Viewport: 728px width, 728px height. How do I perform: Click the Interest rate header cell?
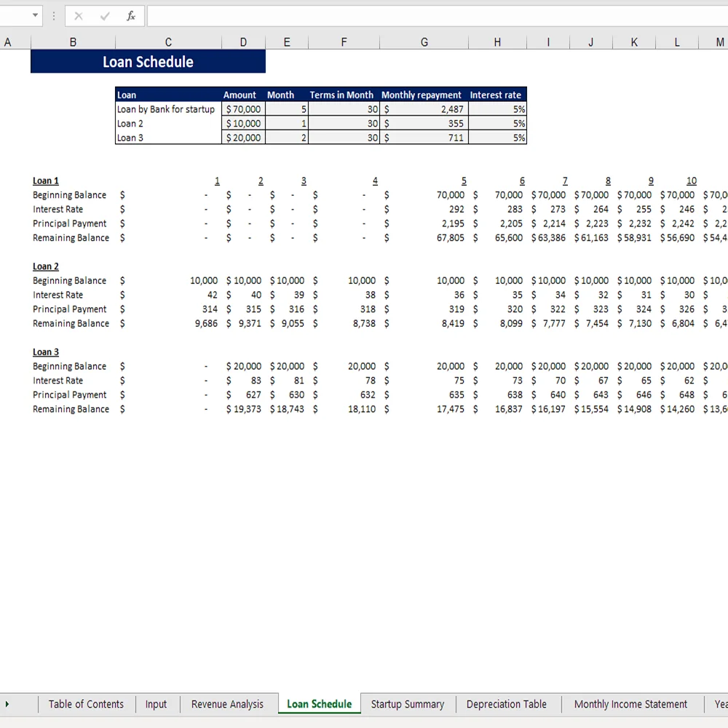(x=496, y=95)
